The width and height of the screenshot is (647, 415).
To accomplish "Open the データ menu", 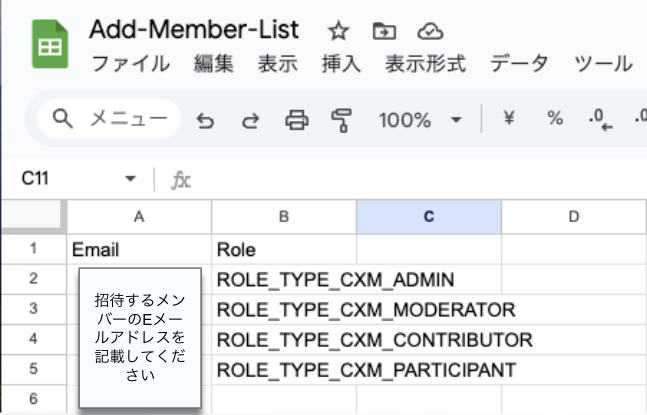I will point(519,64).
